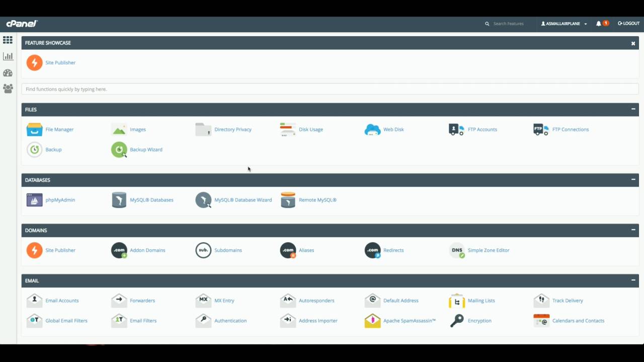Viewport: 644px width, 362px height.
Task: Open the FTP Connections icon
Action: pyautogui.click(x=541, y=129)
